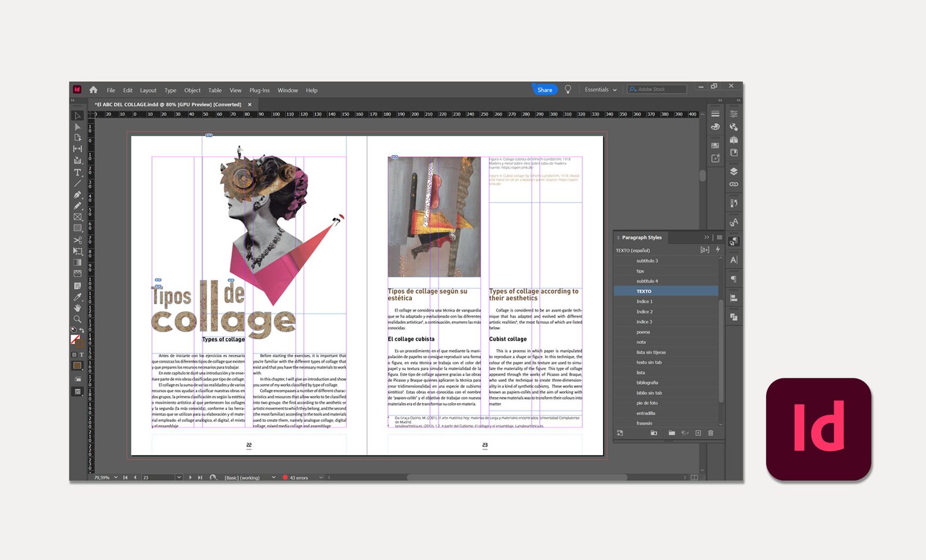The height and width of the screenshot is (560, 926).
Task: Open the Layout menu
Action: [148, 90]
